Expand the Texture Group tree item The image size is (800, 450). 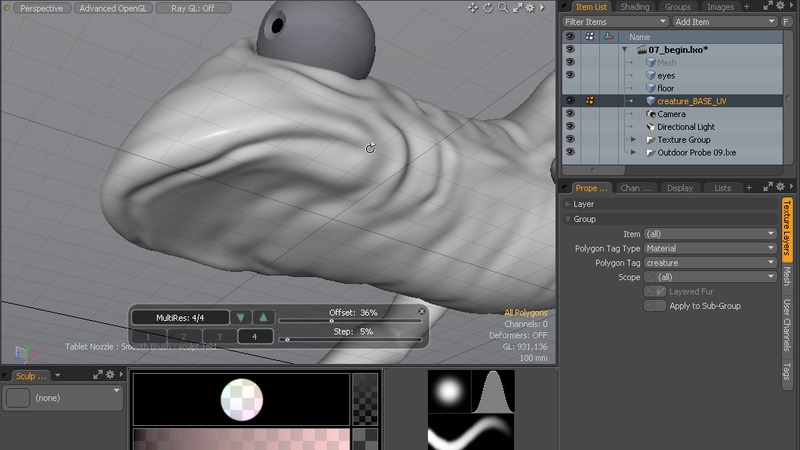click(633, 140)
